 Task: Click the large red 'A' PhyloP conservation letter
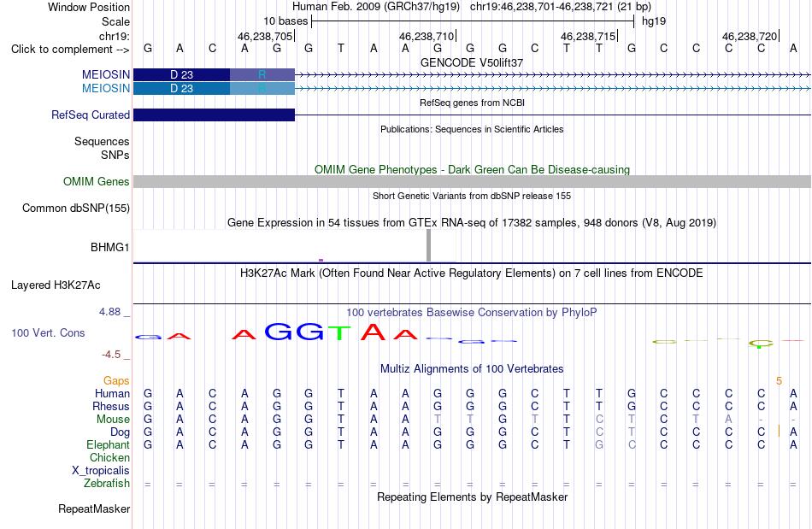[373, 332]
